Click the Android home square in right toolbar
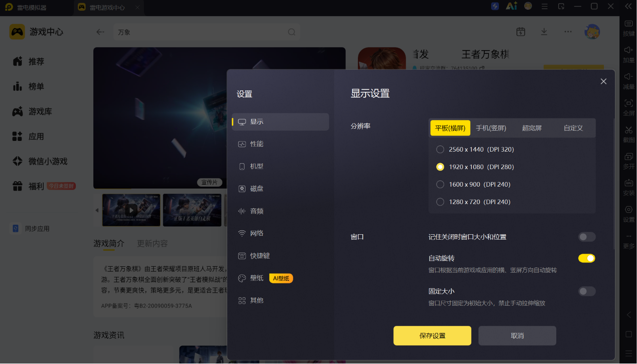637x364 pixels. (629, 334)
